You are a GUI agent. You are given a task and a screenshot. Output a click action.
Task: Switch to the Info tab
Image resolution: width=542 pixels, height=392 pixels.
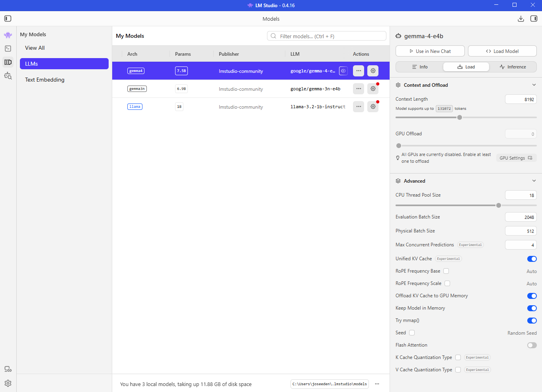pyautogui.click(x=420, y=67)
